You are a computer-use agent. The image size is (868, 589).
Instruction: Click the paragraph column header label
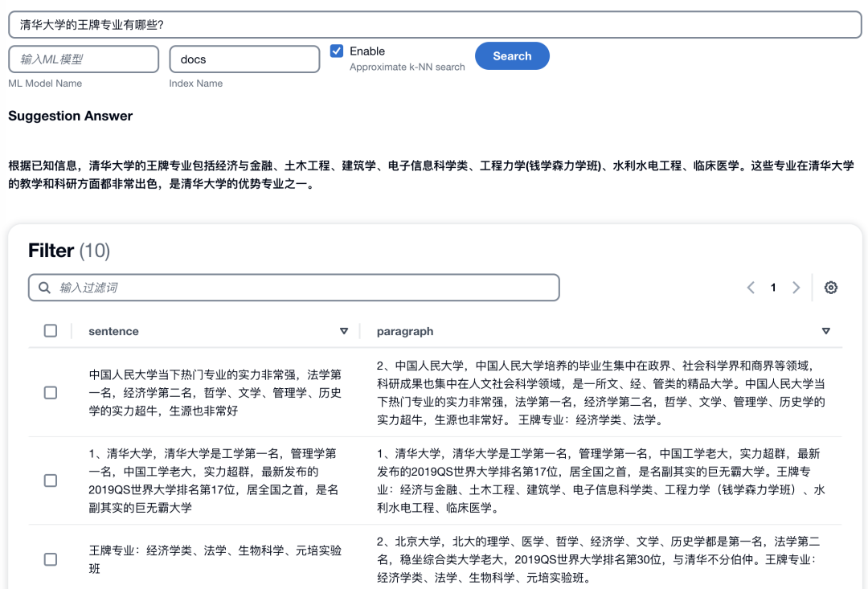[x=405, y=331]
